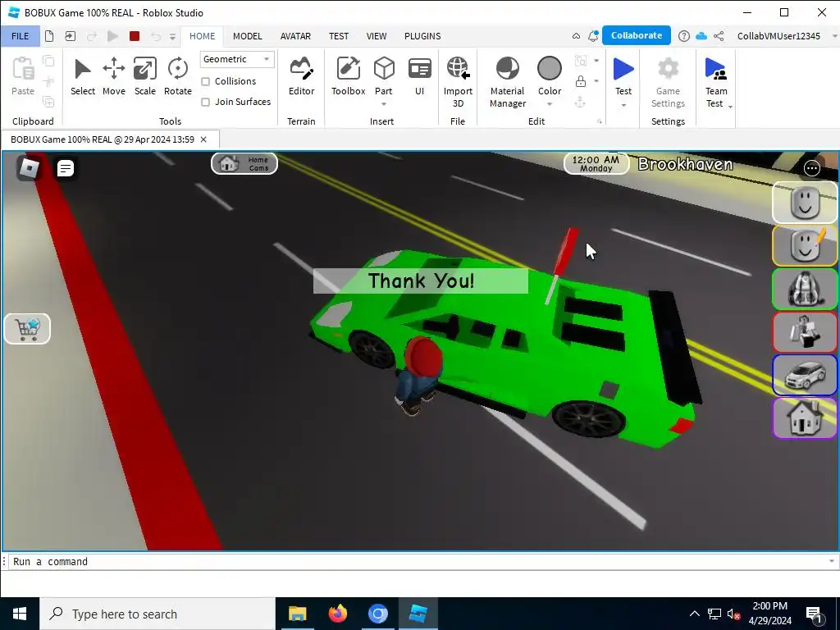840x630 pixels.
Task: Switch to the MODEL tab
Action: [x=248, y=36]
